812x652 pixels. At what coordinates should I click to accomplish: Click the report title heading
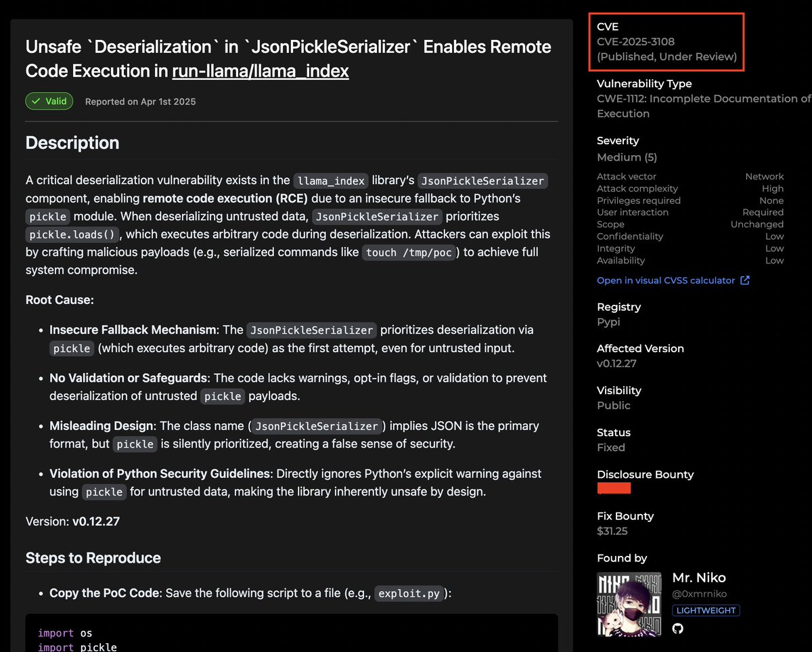pos(288,58)
